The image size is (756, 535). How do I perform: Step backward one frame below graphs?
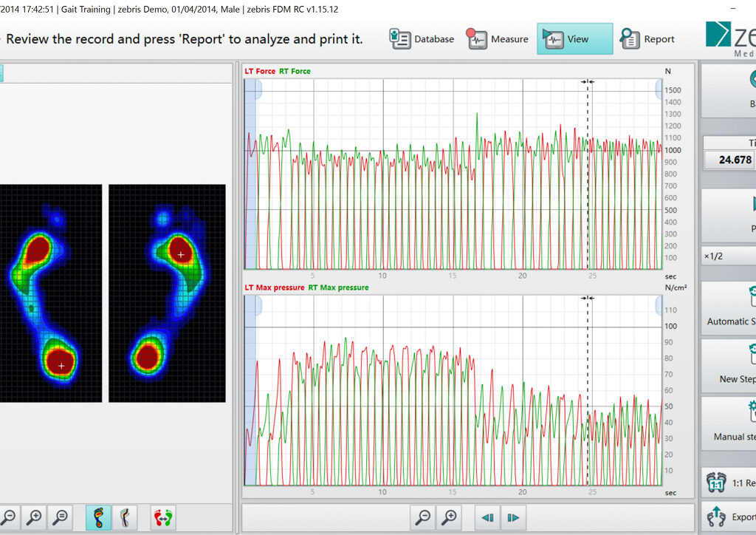click(488, 518)
